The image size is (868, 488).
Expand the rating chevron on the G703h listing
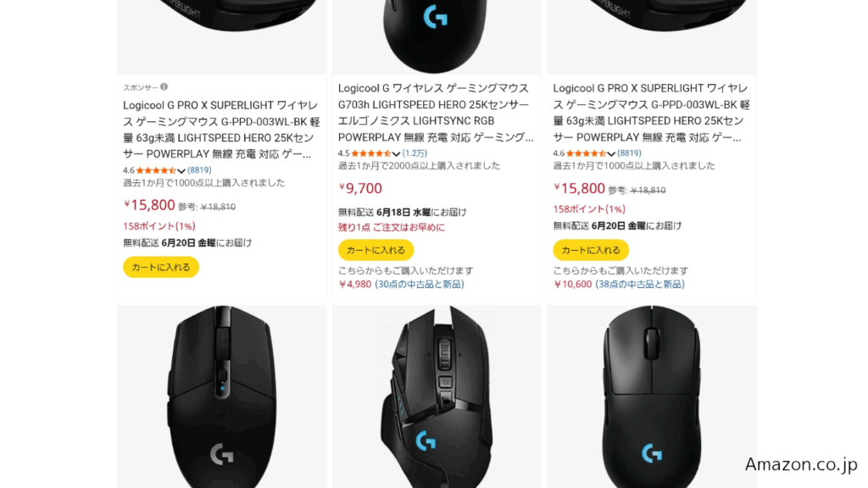point(397,154)
